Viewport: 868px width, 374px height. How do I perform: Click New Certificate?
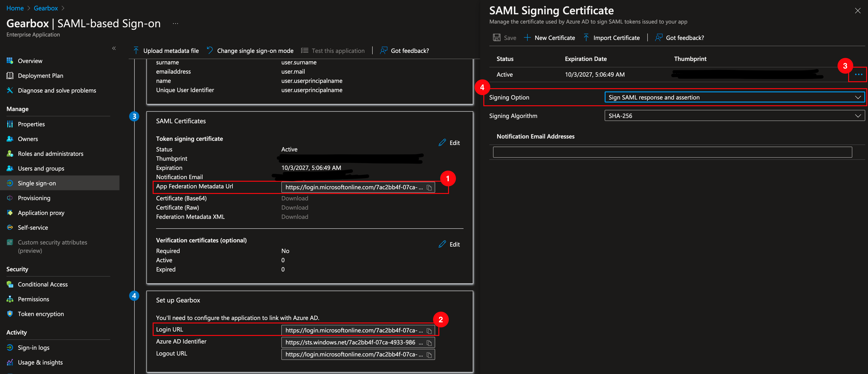pos(549,38)
